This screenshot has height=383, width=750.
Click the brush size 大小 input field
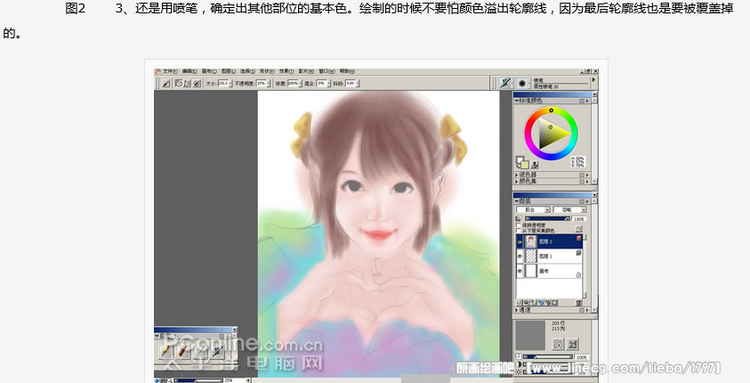tap(223, 83)
